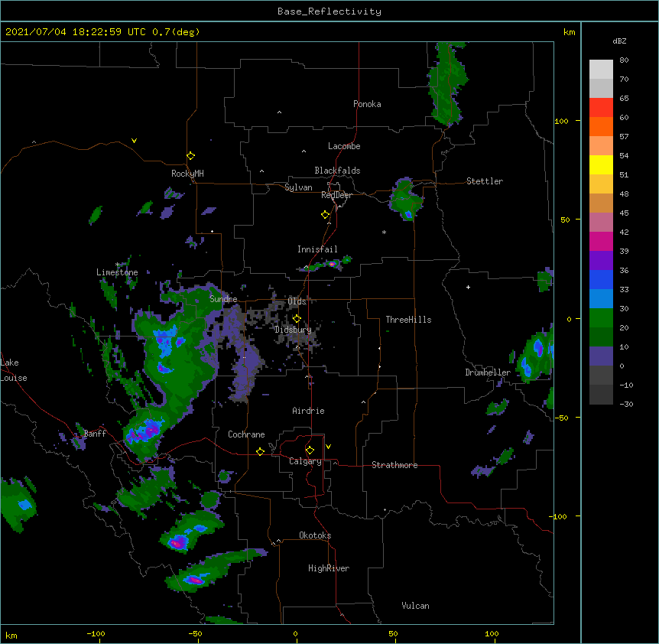Click the Okotoks label

pos(315,535)
